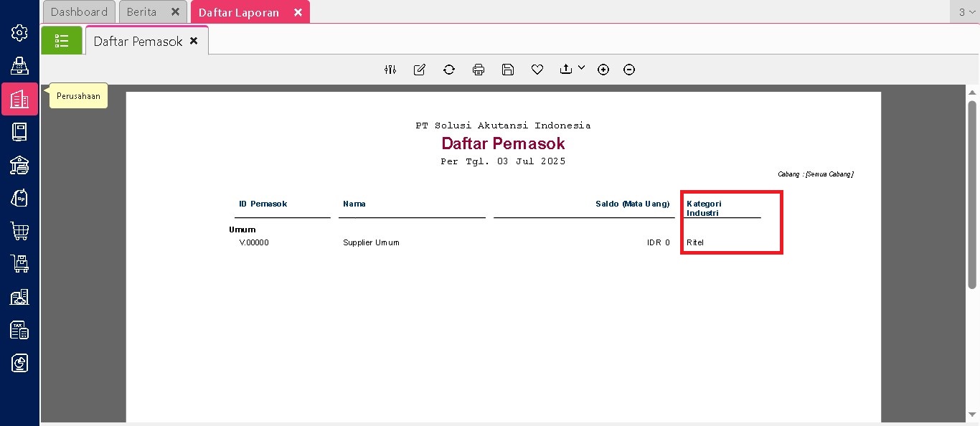
Task: Click the export upload icon
Action: (x=566, y=69)
